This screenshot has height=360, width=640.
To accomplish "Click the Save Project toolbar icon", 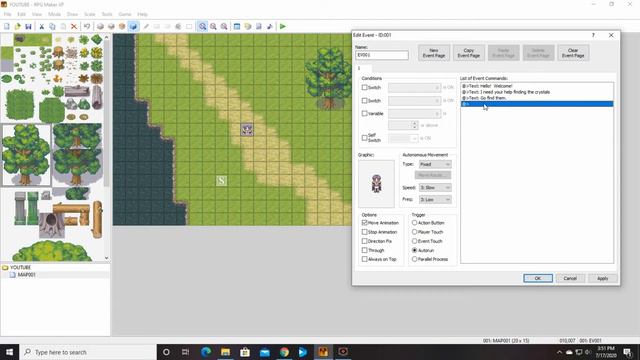I will click(x=28, y=27).
